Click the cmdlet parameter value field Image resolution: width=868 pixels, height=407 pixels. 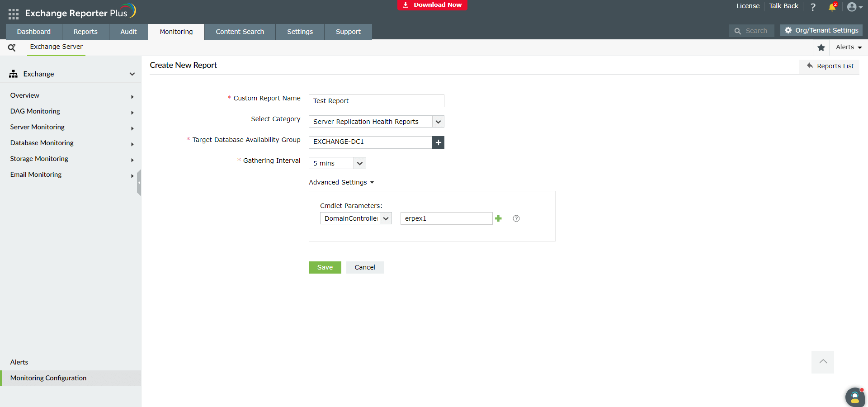(446, 218)
